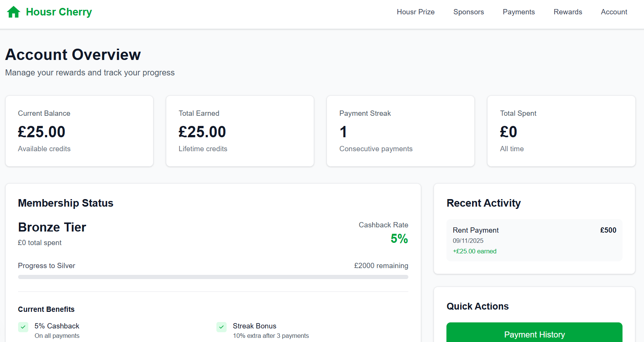Click the 5% Cashback checkmark icon

click(x=23, y=327)
